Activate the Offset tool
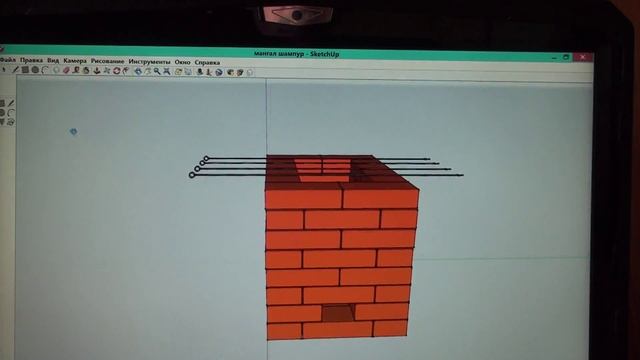 [126, 71]
